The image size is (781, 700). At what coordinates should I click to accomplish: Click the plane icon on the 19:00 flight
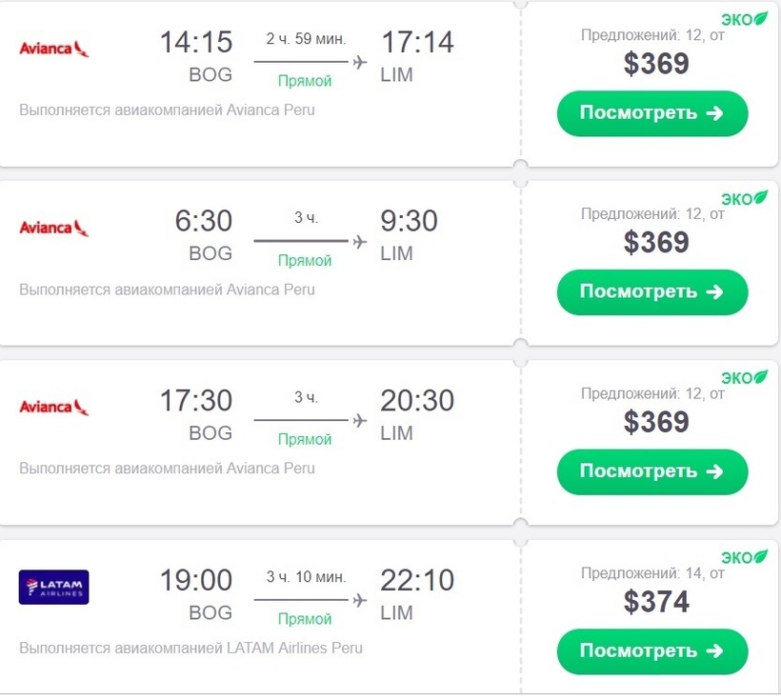[360, 600]
